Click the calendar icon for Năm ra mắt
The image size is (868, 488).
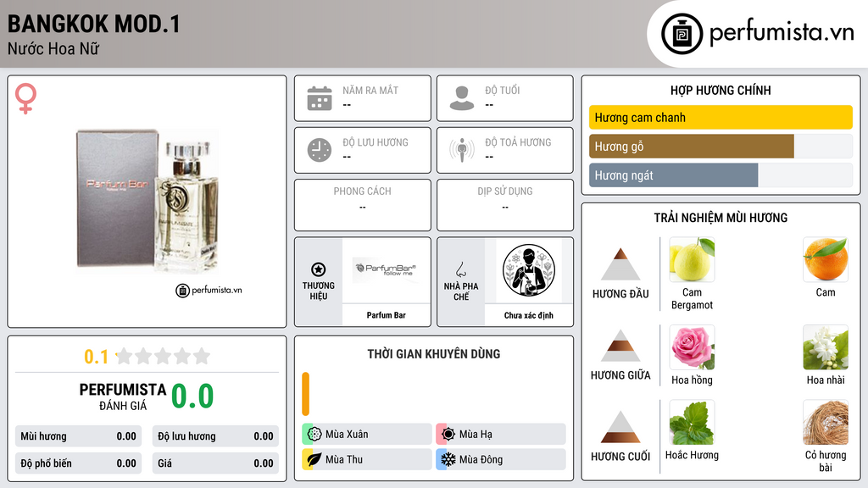point(320,98)
